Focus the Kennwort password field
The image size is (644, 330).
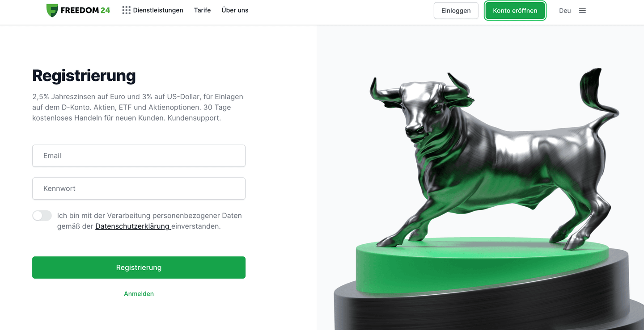point(139,188)
